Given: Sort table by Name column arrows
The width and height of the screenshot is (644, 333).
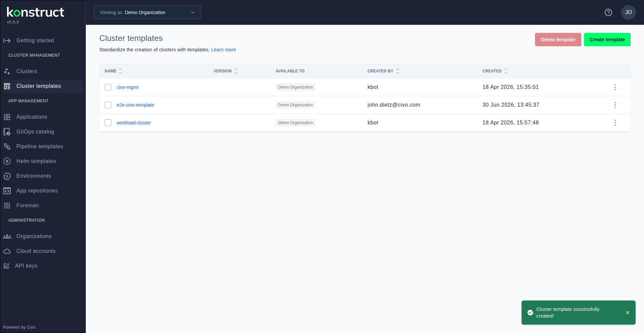Looking at the screenshot, I should [120, 71].
